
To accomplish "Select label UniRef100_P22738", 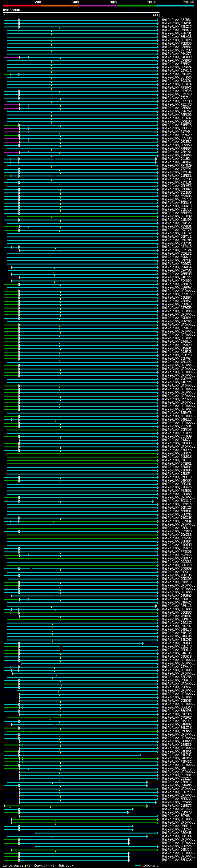I will click(177, 179).
